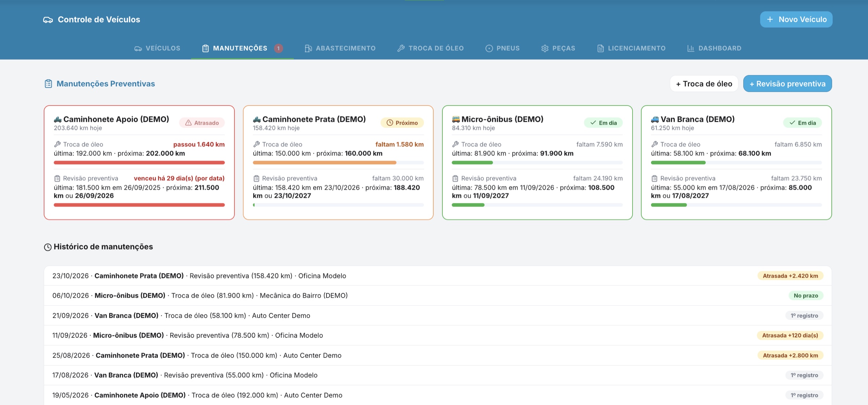Screen dimensions: 868x405
Task: Open history row 06/10/2026 Micro-ônibus Troca de óleo
Action: click(438, 296)
